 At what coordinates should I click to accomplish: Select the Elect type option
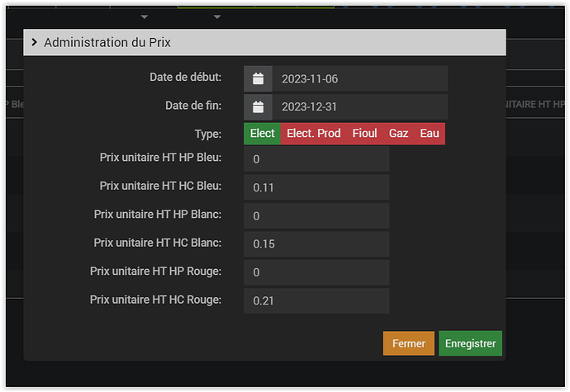point(262,134)
